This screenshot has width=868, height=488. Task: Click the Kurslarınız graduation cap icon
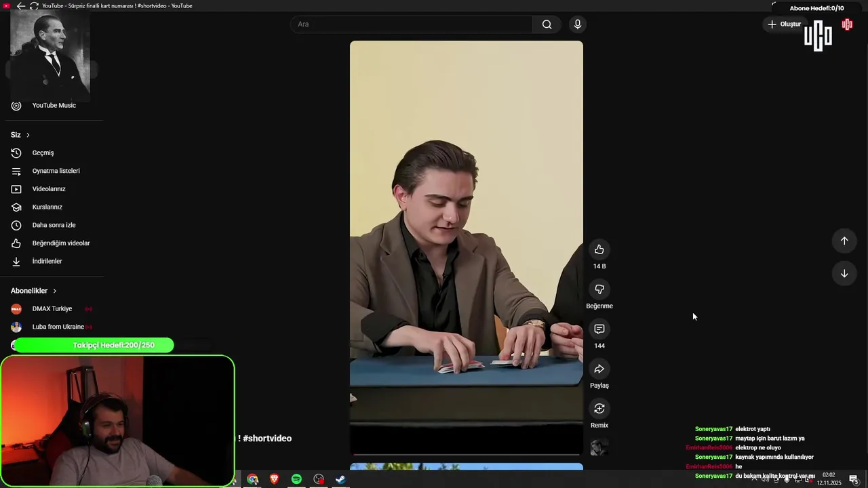click(16, 207)
